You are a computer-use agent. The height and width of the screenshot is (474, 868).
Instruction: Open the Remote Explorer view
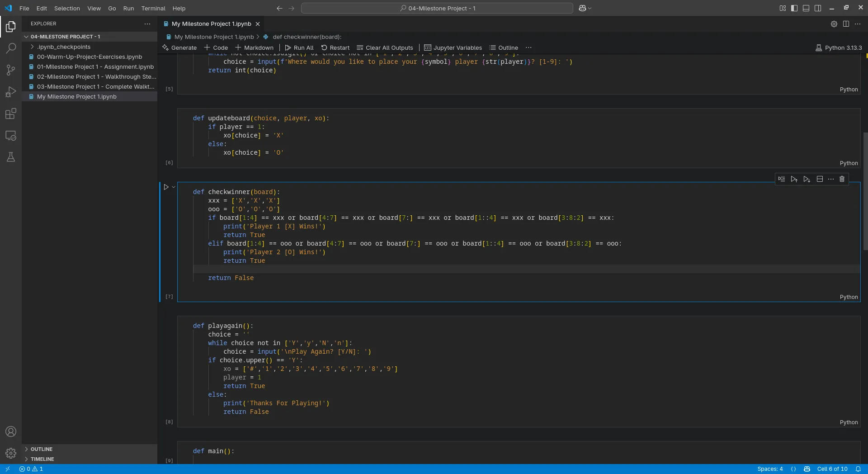coord(11,135)
